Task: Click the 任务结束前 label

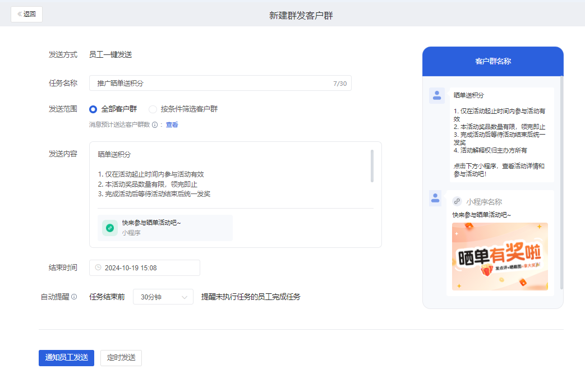Action: 107,297
